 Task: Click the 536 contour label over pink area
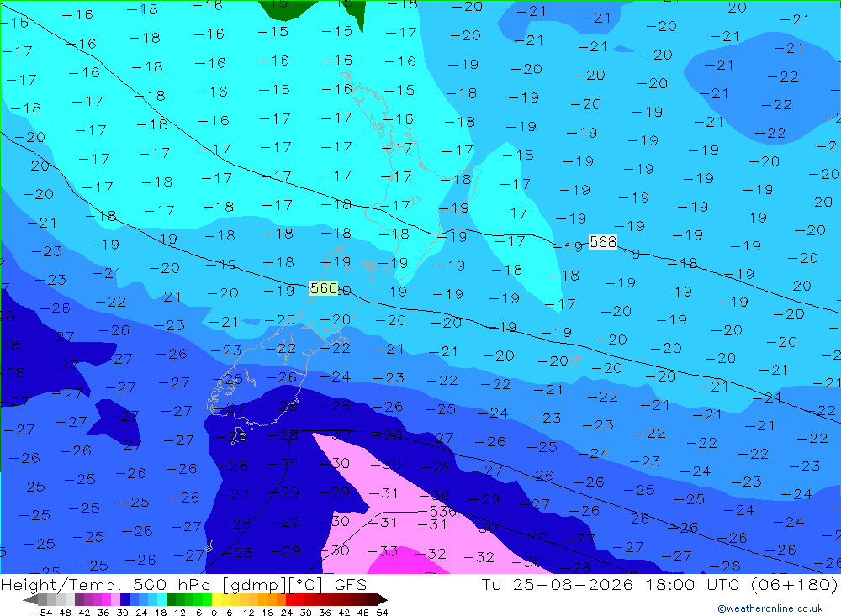442,511
